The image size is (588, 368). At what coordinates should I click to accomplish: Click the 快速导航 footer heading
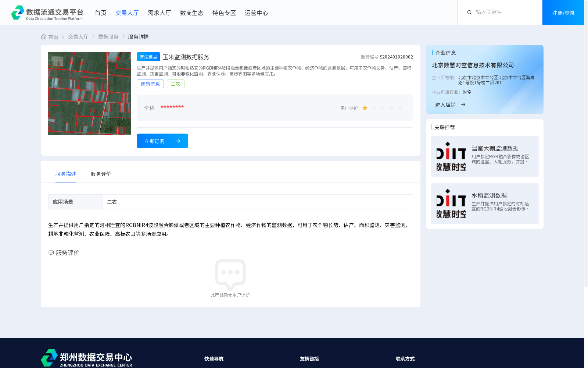click(x=214, y=359)
